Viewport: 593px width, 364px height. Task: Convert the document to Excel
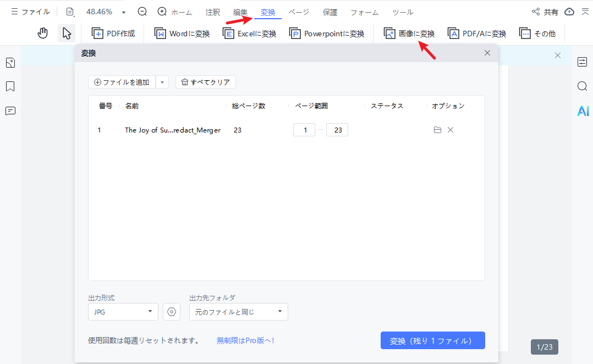tap(249, 33)
